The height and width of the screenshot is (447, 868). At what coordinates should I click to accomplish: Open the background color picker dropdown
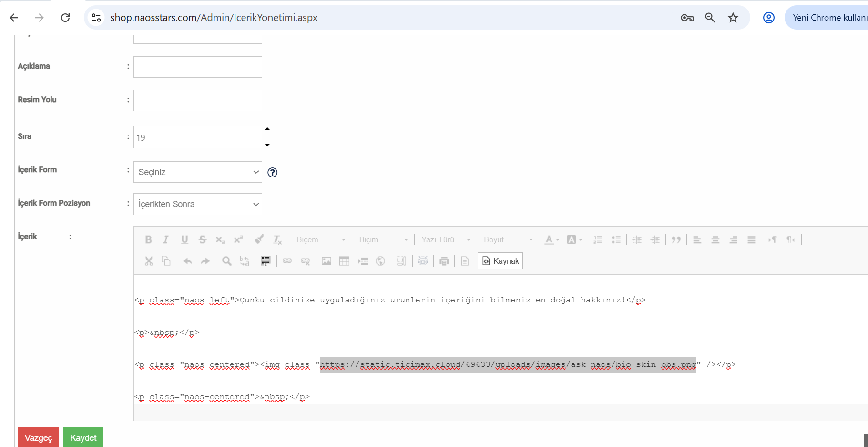[x=574, y=239]
